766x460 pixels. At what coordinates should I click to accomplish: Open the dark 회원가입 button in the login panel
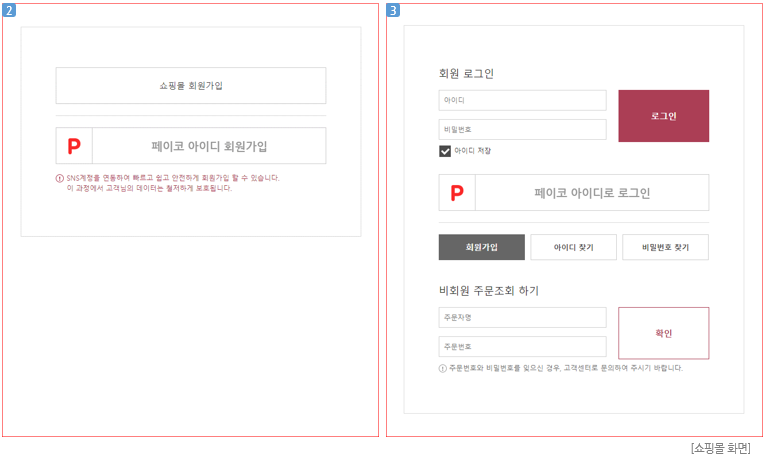click(481, 247)
